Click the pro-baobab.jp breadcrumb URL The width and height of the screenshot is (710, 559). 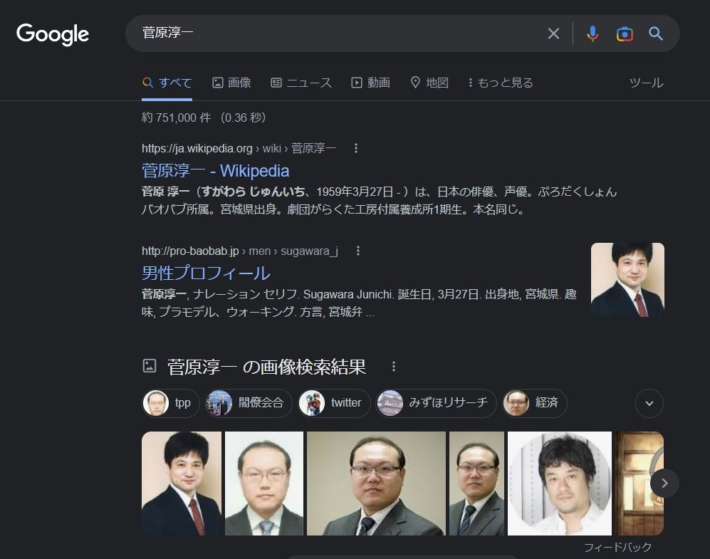tap(240, 251)
